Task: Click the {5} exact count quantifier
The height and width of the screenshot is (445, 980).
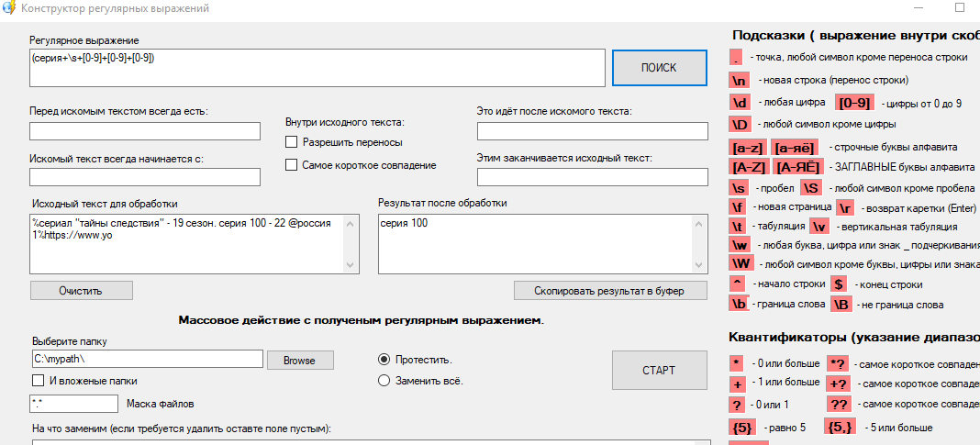Action: 741,427
